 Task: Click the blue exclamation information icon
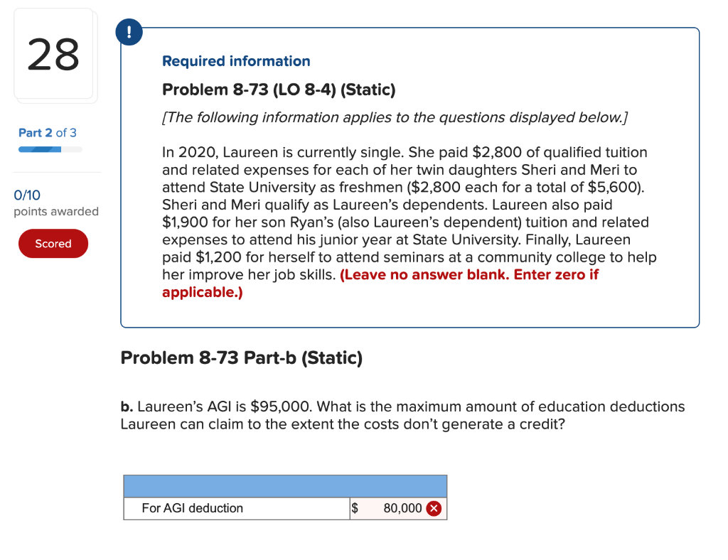129,31
